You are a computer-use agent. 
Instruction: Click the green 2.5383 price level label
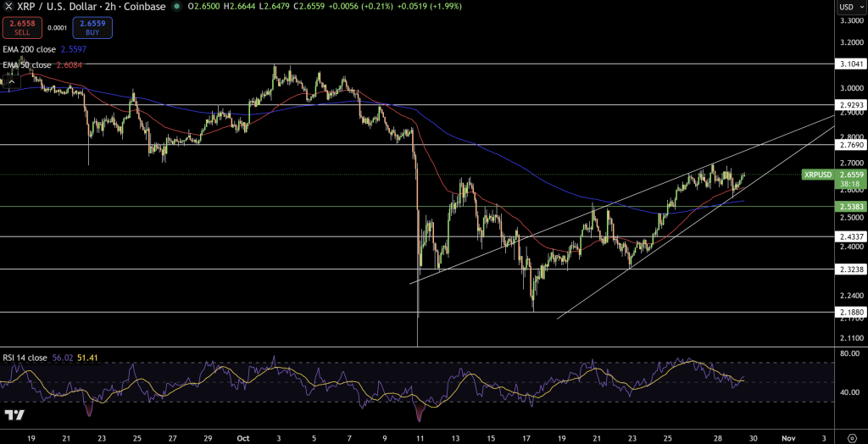coord(851,206)
